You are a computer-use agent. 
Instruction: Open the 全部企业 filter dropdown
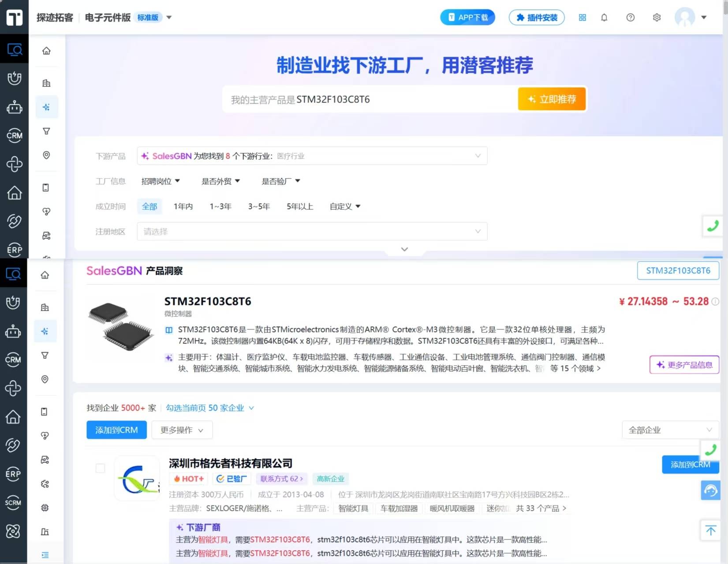[670, 430]
